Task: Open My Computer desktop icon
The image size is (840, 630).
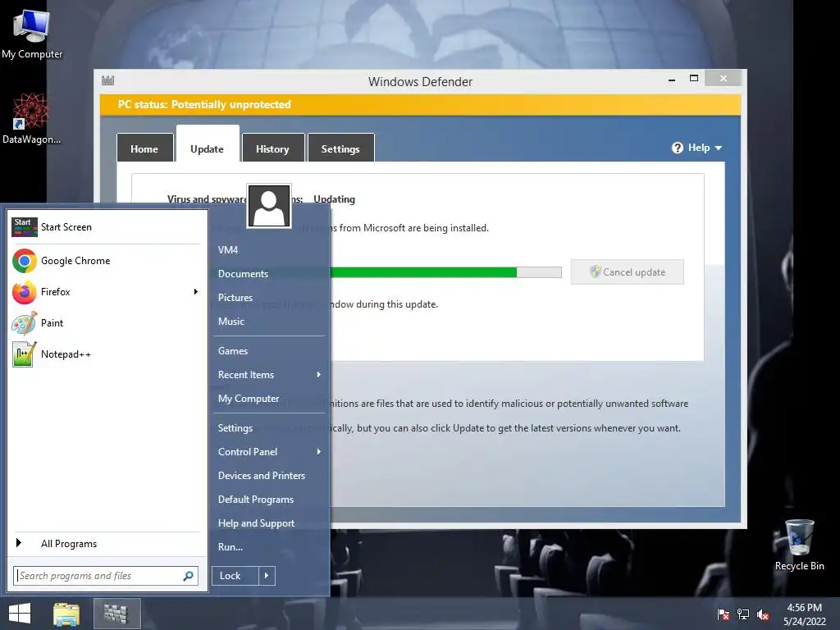Action: tap(32, 33)
